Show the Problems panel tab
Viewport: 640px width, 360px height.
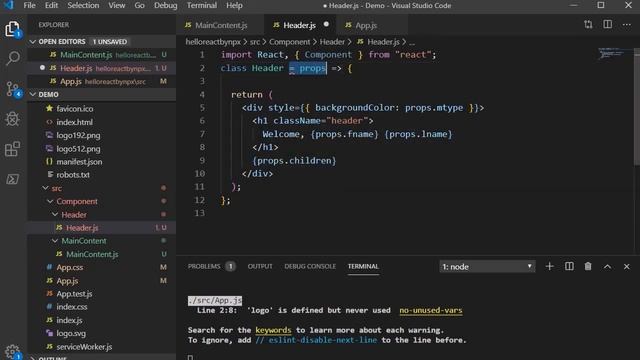pyautogui.click(x=204, y=266)
